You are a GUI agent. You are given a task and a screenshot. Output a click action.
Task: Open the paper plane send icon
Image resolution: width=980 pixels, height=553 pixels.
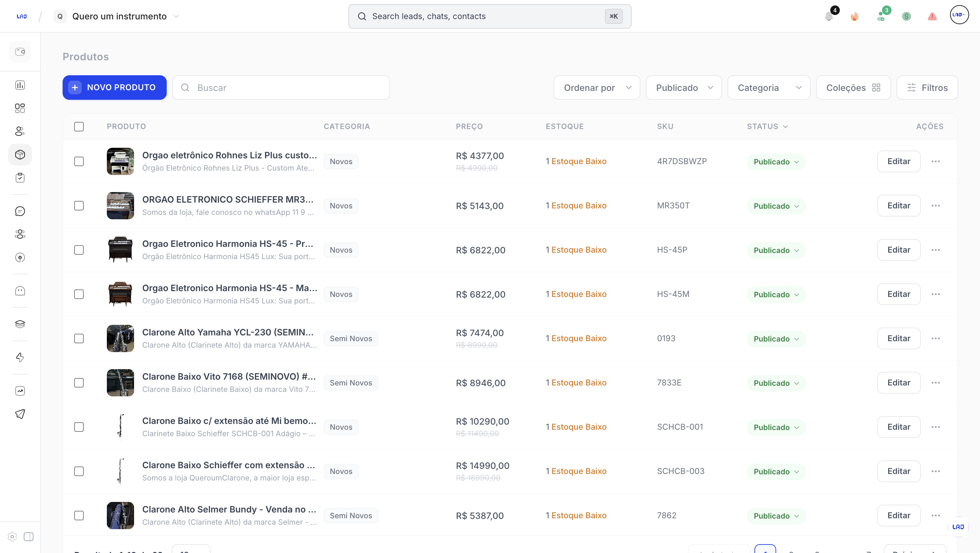20,414
